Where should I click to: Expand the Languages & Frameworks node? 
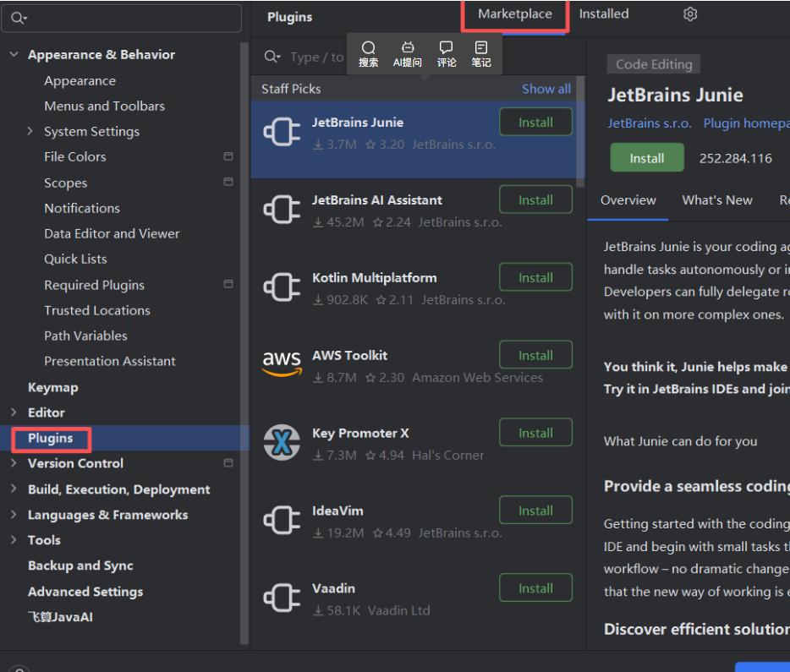(x=14, y=515)
